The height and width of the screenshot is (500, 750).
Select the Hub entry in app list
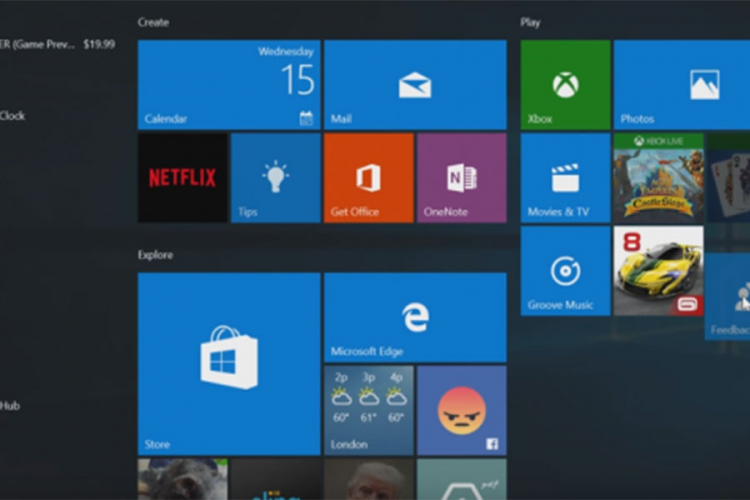[10, 406]
